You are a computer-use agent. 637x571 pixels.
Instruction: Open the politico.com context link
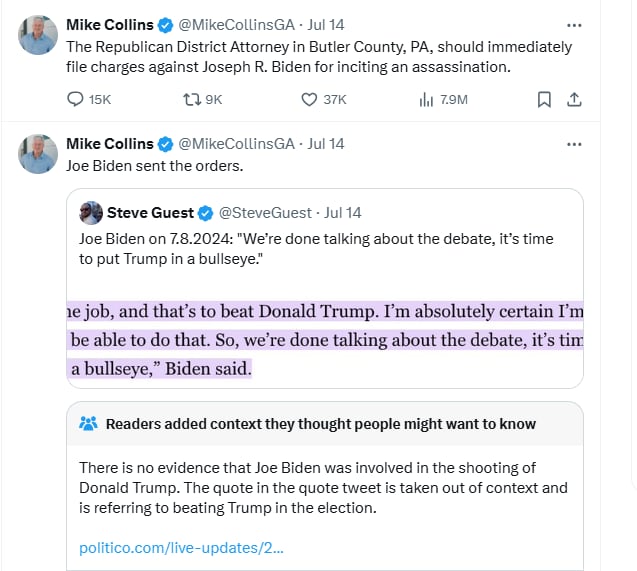(x=181, y=548)
